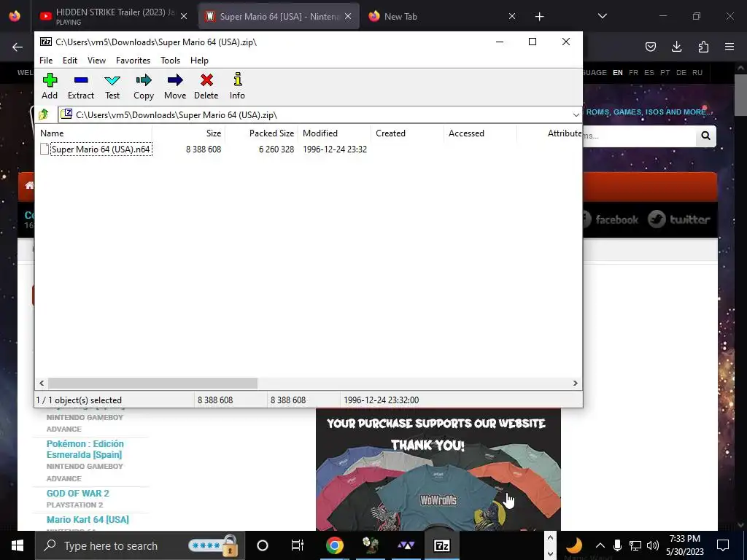Open Firefox Pocket save icon
Image resolution: width=747 pixels, height=560 pixels.
click(650, 47)
